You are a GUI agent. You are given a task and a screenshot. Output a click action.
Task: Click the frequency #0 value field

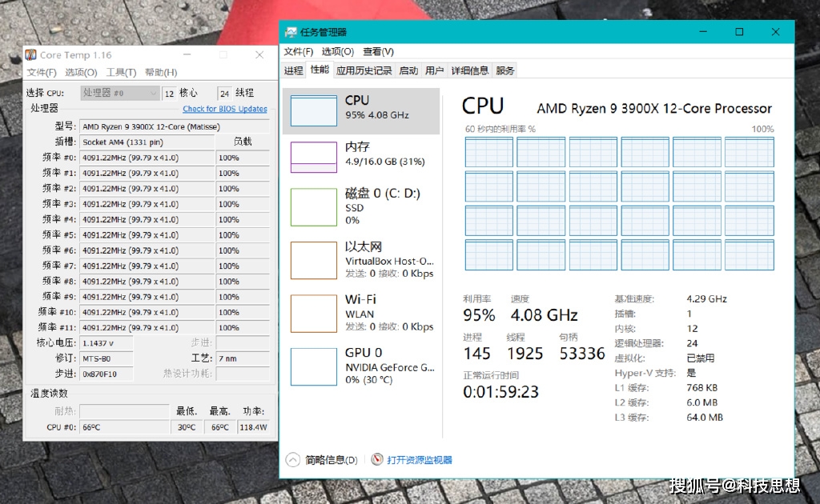point(147,158)
